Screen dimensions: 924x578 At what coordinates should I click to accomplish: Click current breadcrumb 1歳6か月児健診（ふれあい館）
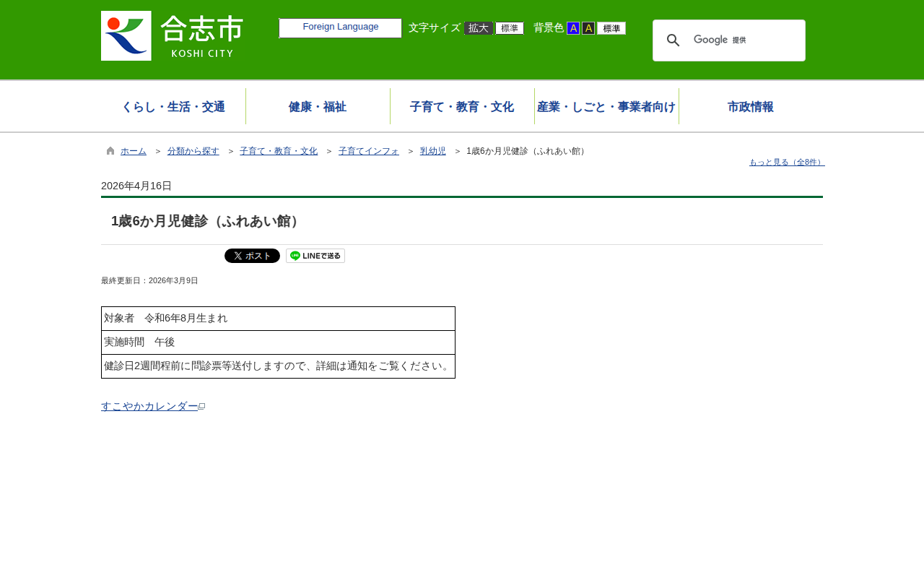click(528, 151)
